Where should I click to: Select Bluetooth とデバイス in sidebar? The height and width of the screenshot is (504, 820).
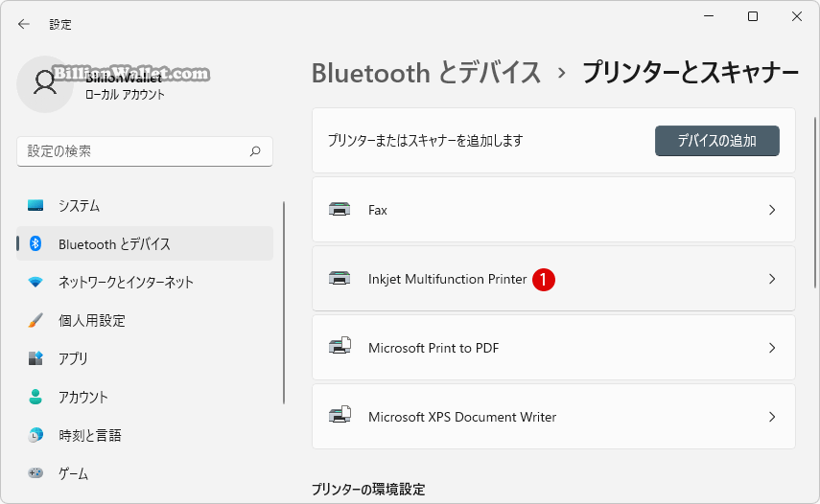point(145,244)
